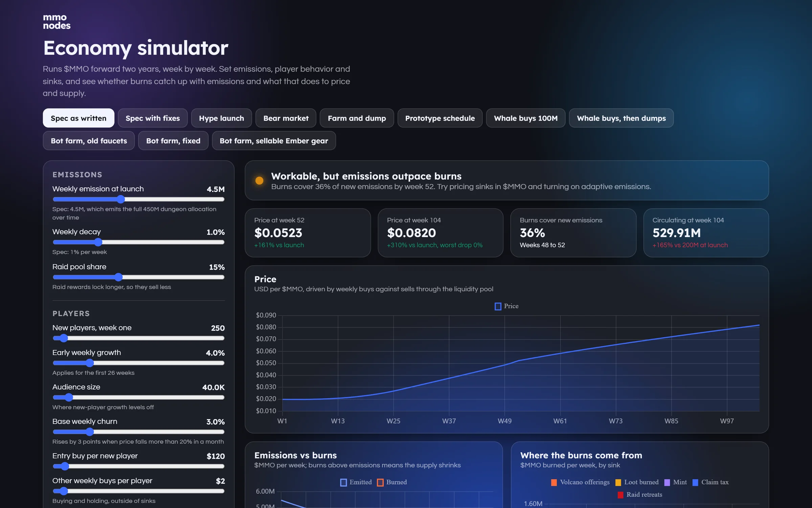The width and height of the screenshot is (812, 508).
Task: Click 'Workable, but emissions outpace burns' text
Action: (x=366, y=176)
